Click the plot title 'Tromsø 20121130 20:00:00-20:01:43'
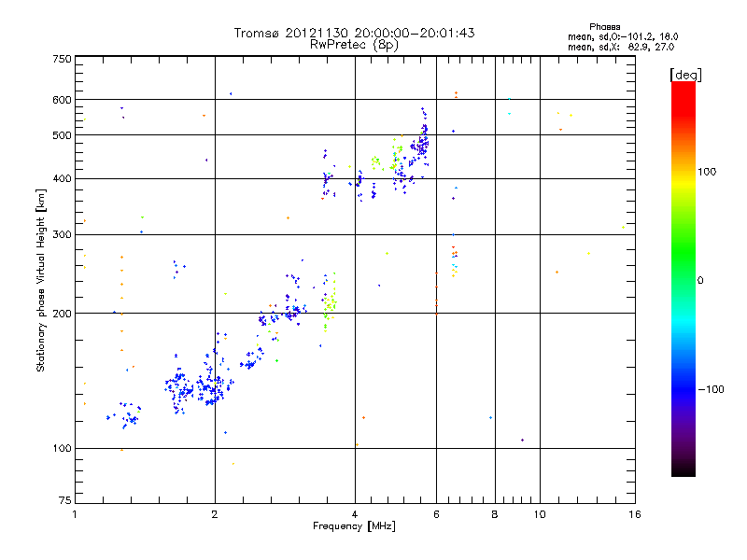The image size is (747, 560). 354,33
